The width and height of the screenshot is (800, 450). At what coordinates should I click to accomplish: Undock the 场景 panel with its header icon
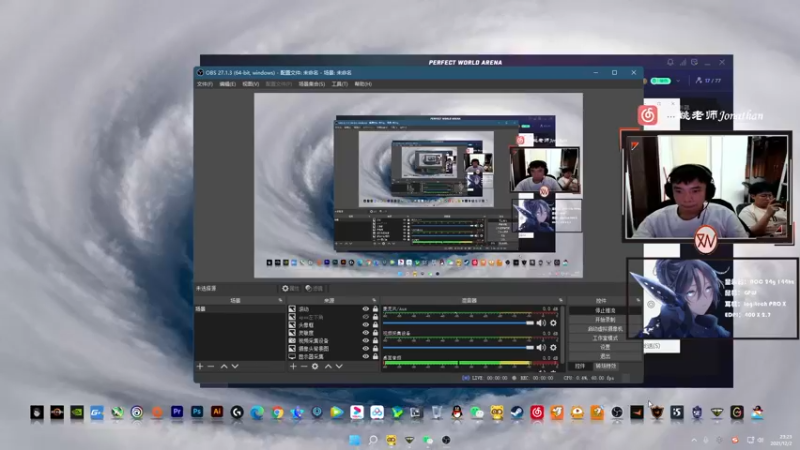[x=280, y=301]
